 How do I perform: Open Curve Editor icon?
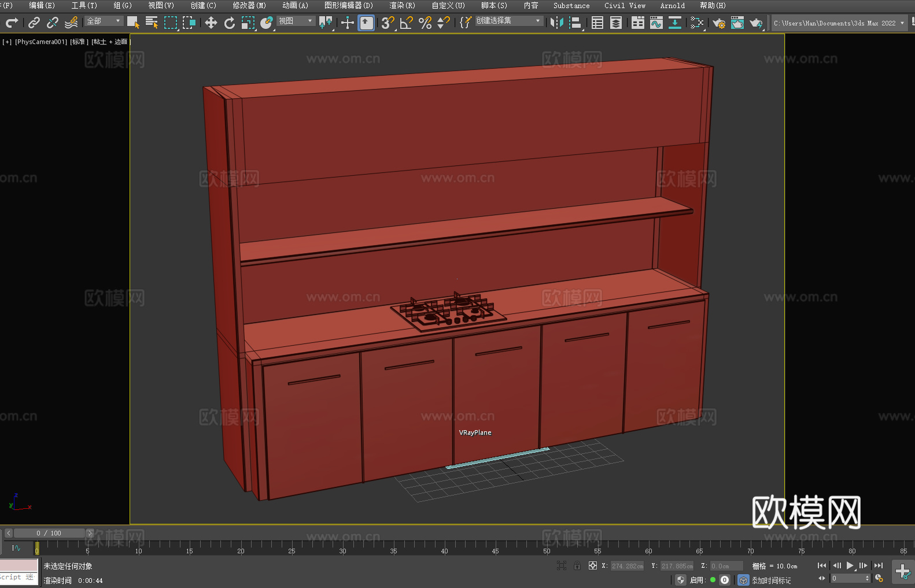pyautogui.click(x=656, y=23)
